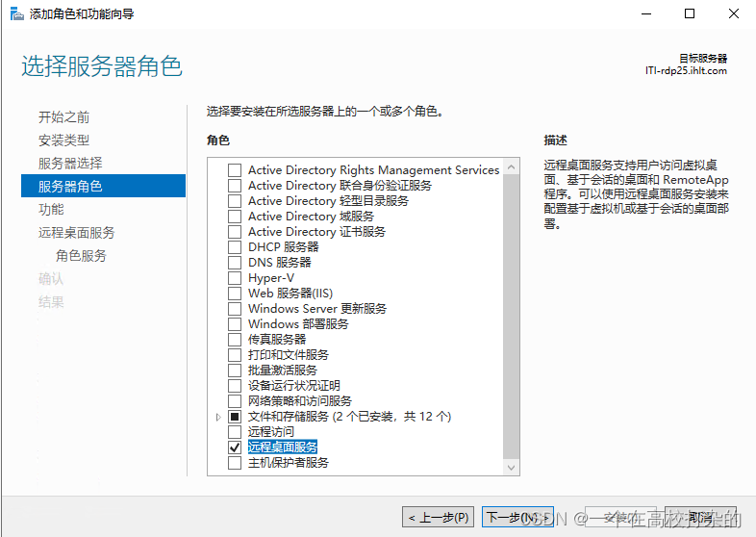Select the DNS 服务器 label
Image resolution: width=756 pixels, height=537 pixels.
tap(280, 263)
